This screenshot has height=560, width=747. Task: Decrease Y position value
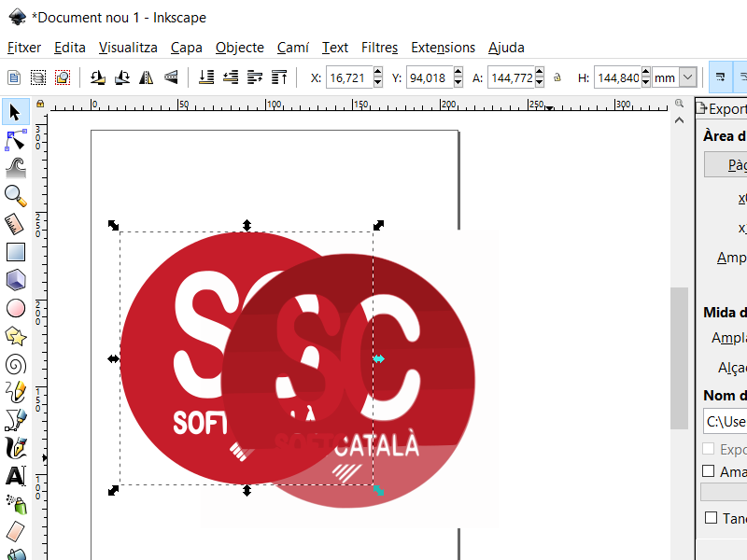458,82
